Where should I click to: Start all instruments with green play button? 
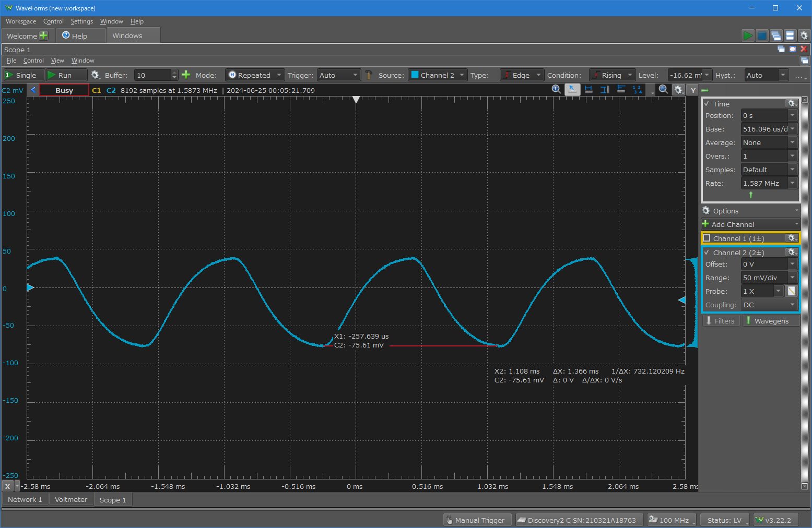[x=748, y=35]
